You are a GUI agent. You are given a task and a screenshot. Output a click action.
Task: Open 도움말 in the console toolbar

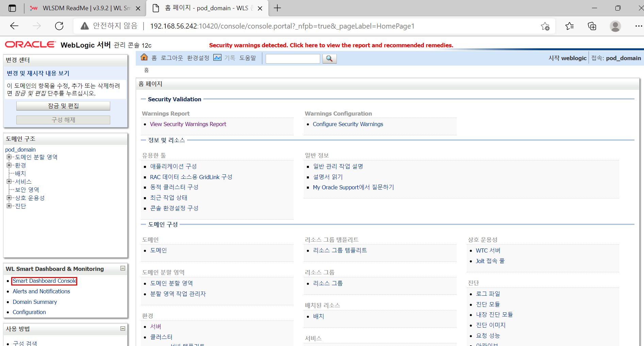click(x=247, y=58)
